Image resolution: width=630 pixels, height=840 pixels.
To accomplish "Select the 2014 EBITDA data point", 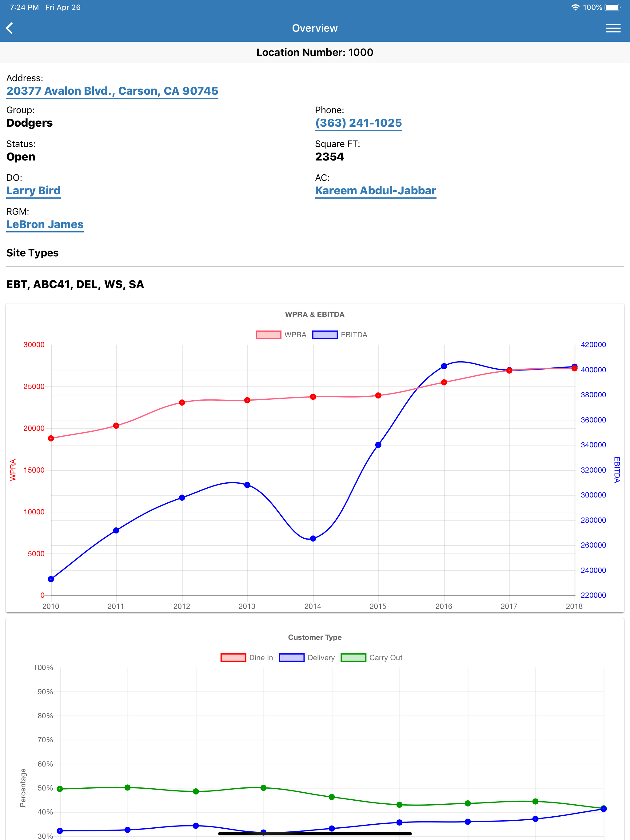I will pos(313,538).
